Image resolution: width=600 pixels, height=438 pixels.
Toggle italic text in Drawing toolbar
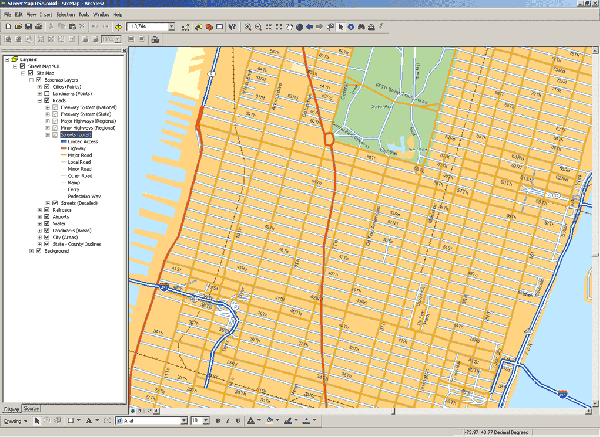point(228,421)
